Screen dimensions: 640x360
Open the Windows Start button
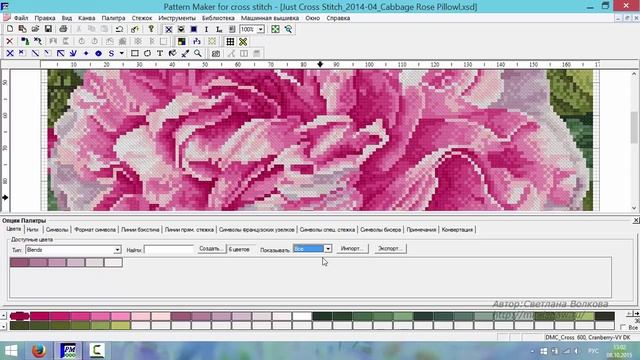11,351
